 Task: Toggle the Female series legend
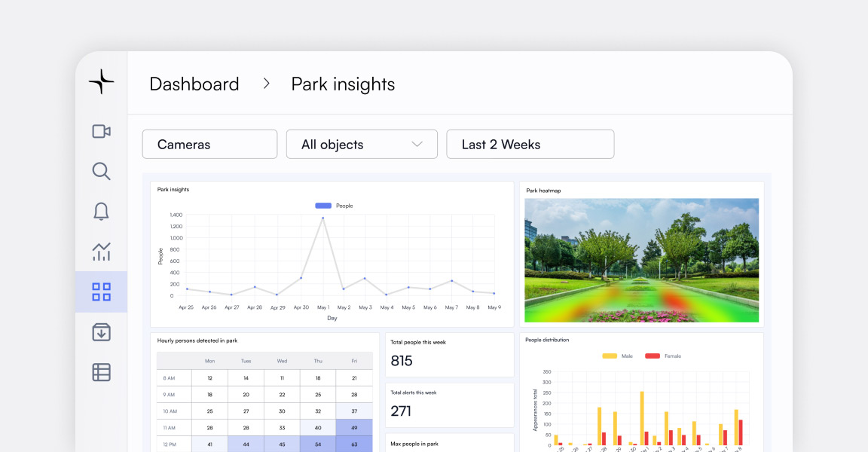click(662, 356)
